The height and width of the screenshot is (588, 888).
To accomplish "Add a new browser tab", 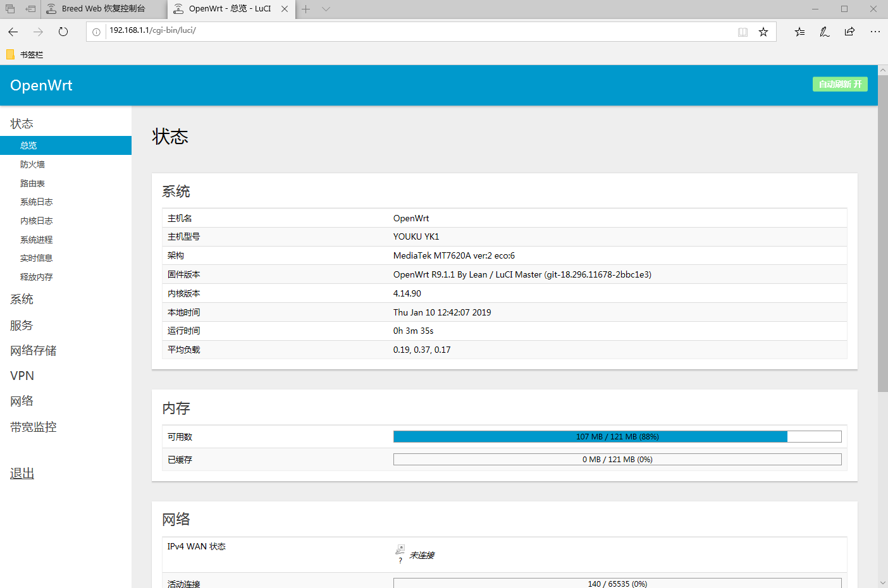I will (x=305, y=9).
